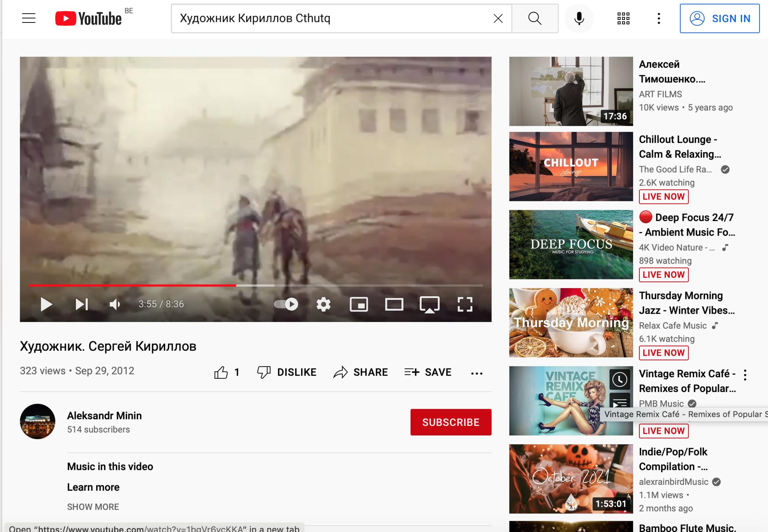Open Thursday Morning Jazz title link
The height and width of the screenshot is (532, 768).
687,303
